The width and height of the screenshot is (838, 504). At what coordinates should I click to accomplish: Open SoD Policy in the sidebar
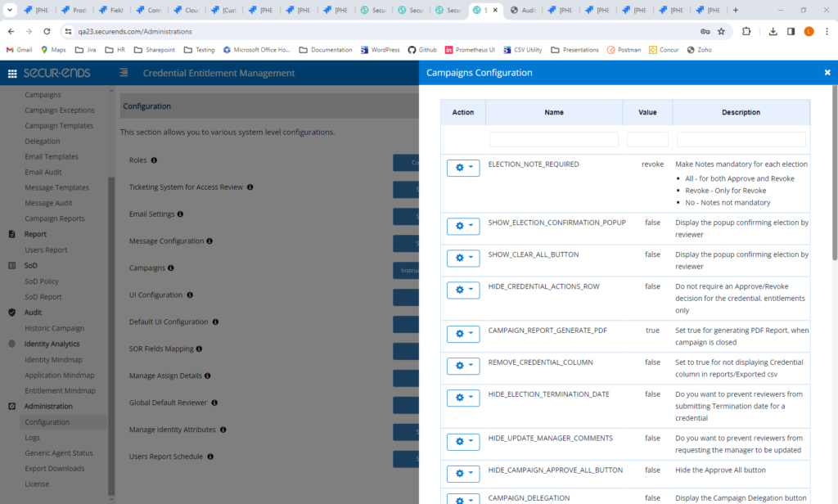(x=42, y=281)
